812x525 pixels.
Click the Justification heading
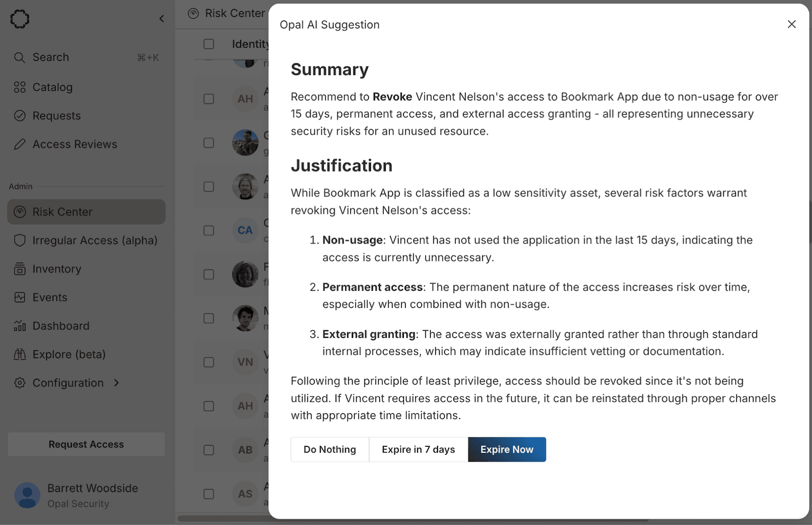[342, 166]
